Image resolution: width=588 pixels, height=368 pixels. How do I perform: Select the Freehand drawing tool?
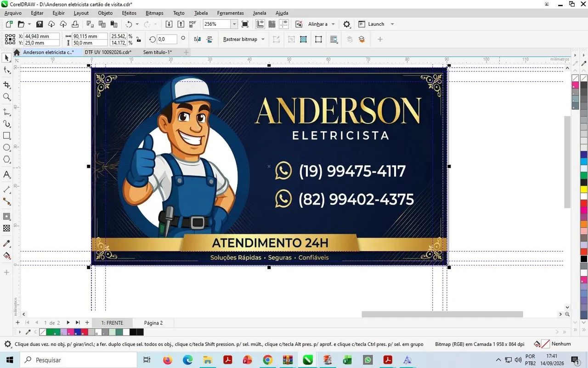pyautogui.click(x=6, y=112)
